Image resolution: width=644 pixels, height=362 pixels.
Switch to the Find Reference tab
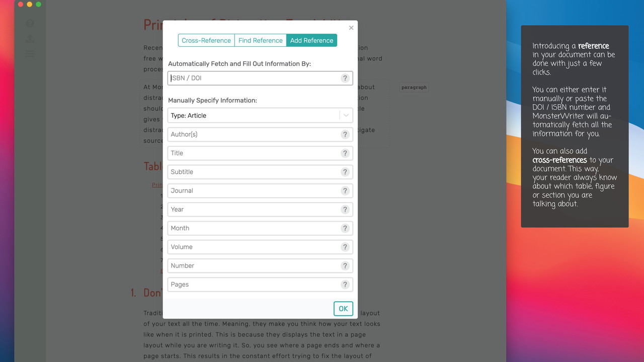[x=261, y=41]
